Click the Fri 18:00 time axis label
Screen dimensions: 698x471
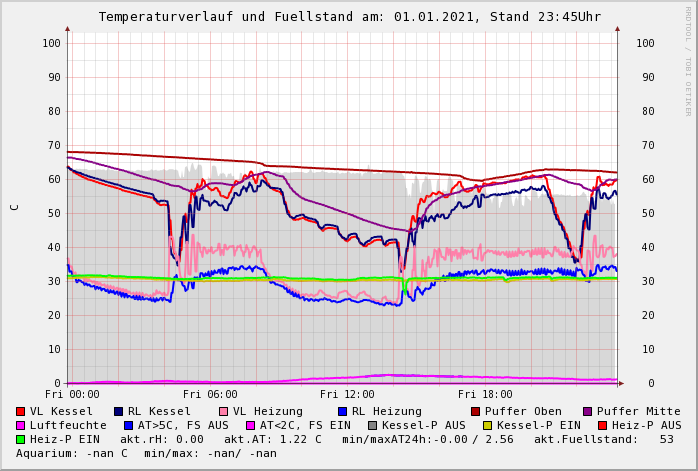[485, 395]
